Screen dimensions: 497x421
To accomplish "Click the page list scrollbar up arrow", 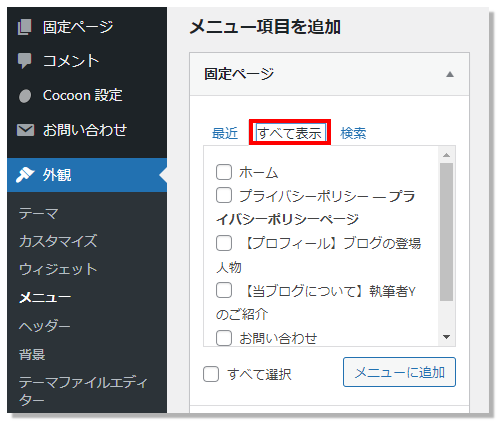I will click(446, 155).
